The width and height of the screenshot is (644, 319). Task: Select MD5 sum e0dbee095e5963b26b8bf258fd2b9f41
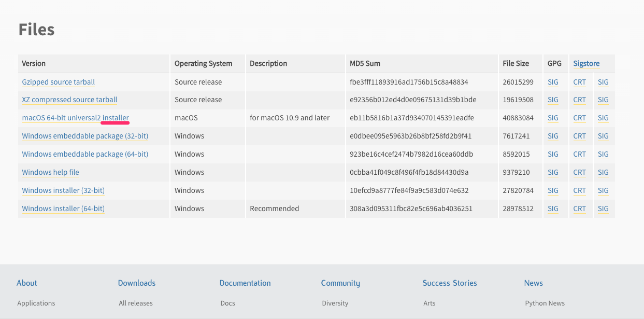(x=411, y=136)
